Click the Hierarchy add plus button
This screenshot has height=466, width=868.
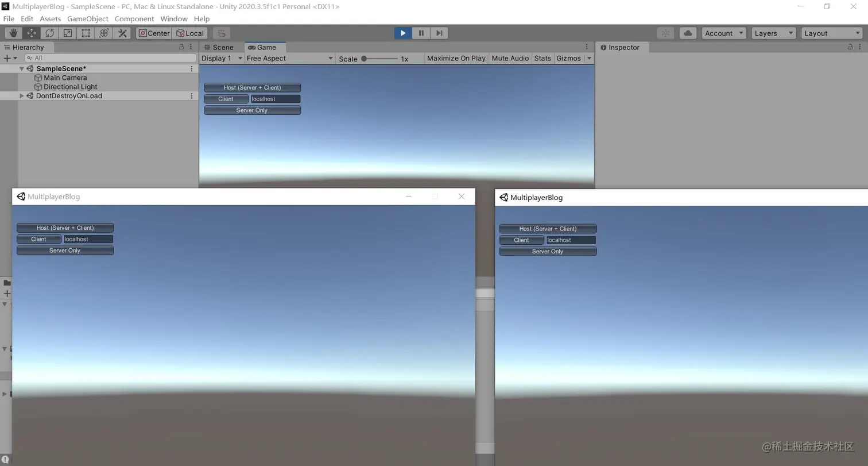pyautogui.click(x=7, y=58)
